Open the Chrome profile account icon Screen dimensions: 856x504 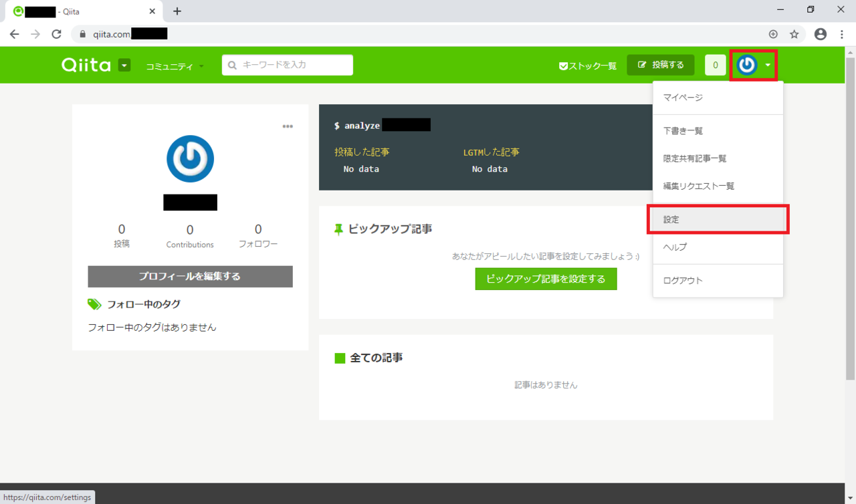tap(821, 34)
